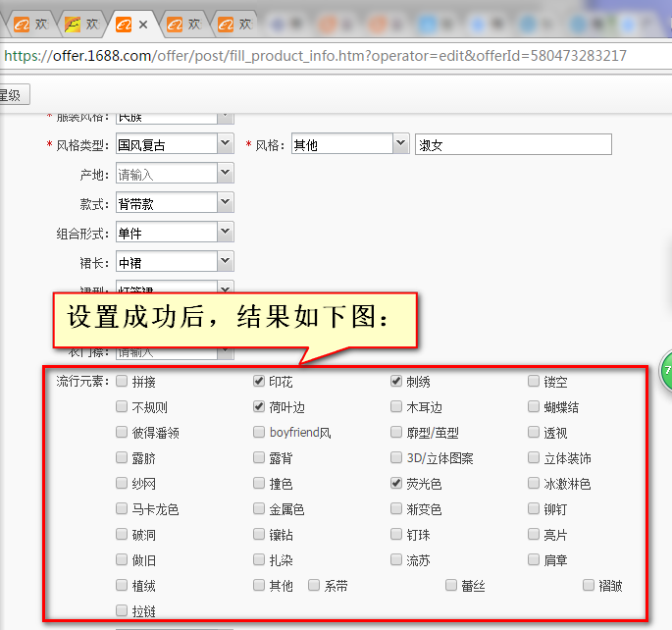The image size is (672, 630).
Task: Uncheck the 刺绣 checkbox
Action: coord(396,381)
